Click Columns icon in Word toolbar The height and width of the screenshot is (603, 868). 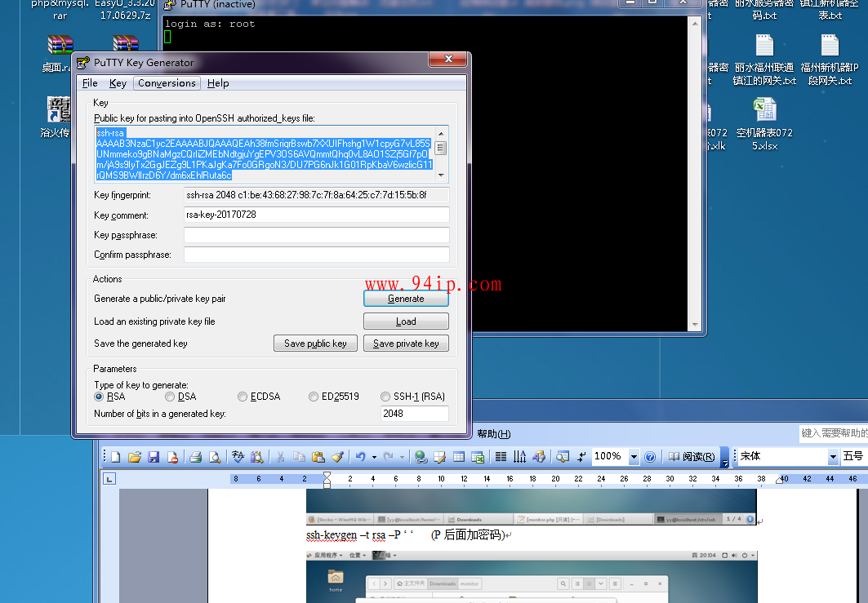(501, 457)
